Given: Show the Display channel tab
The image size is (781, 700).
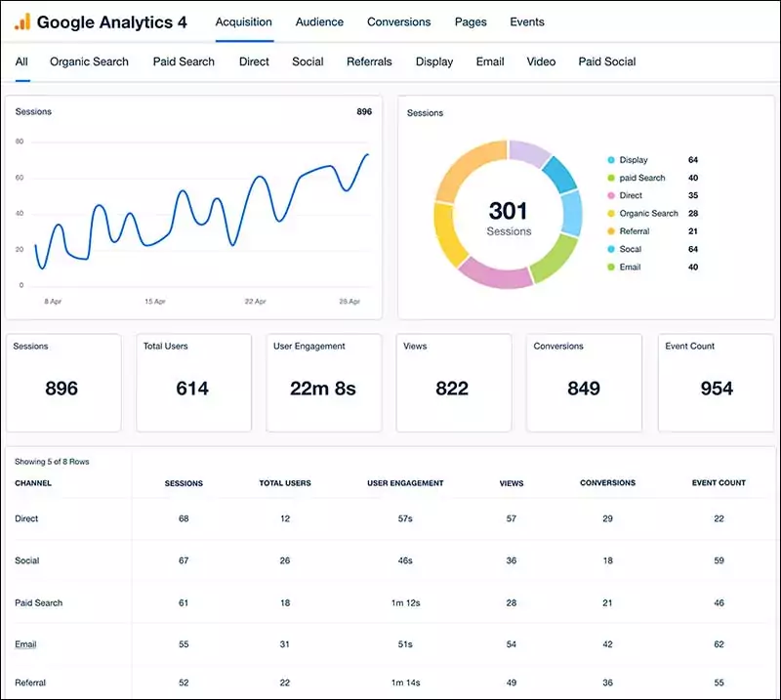Looking at the screenshot, I should pos(434,62).
